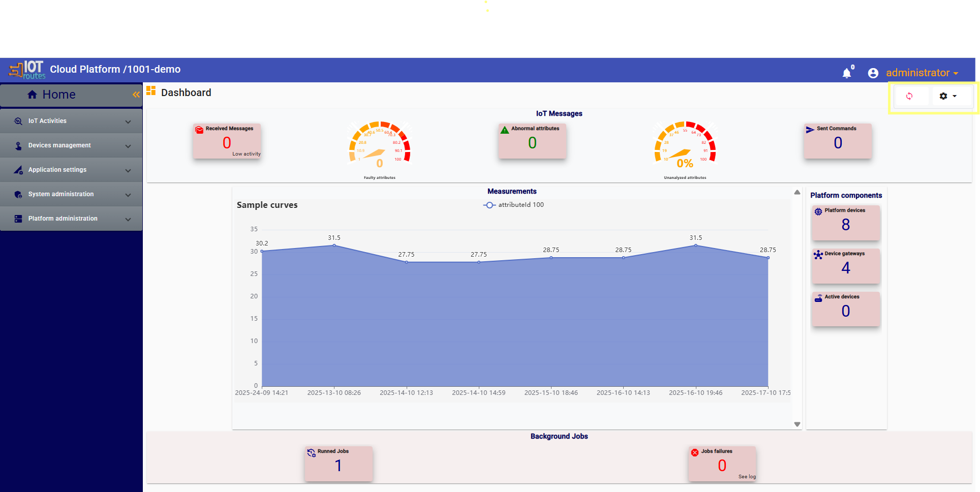980x492 pixels.
Task: Click the Platform devices card icon
Action: [818, 211]
